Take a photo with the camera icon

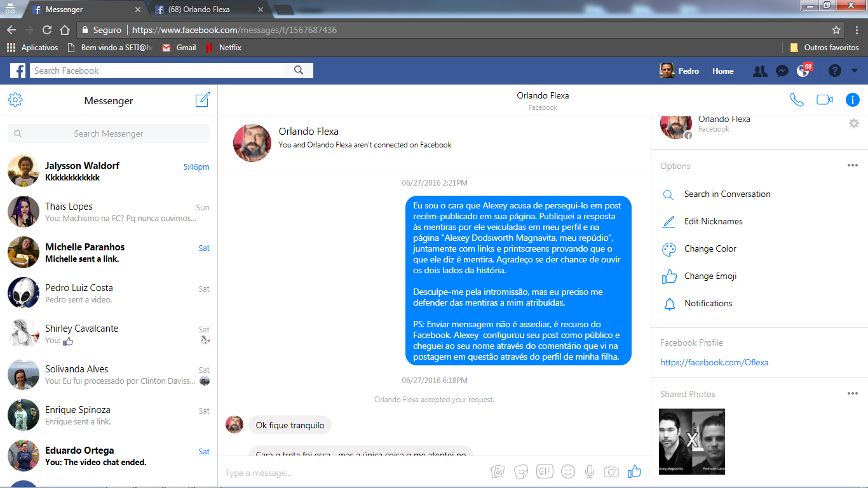pyautogui.click(x=611, y=471)
